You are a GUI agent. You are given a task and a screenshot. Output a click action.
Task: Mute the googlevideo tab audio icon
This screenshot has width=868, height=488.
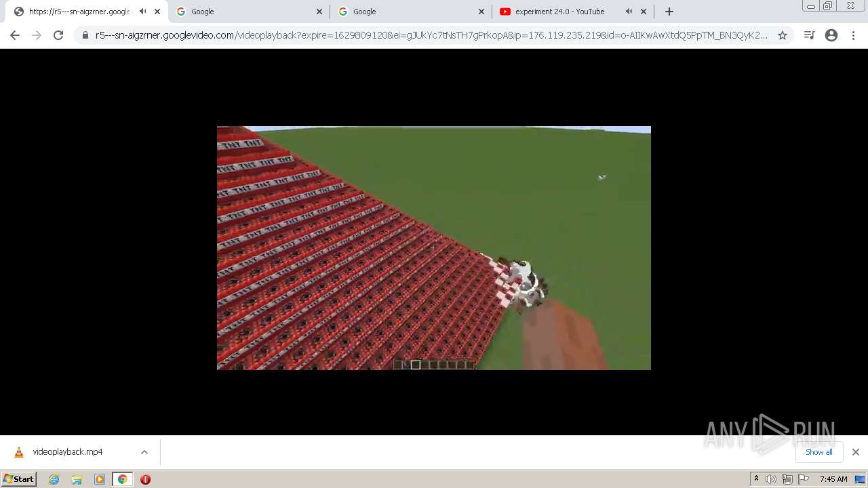pos(142,12)
